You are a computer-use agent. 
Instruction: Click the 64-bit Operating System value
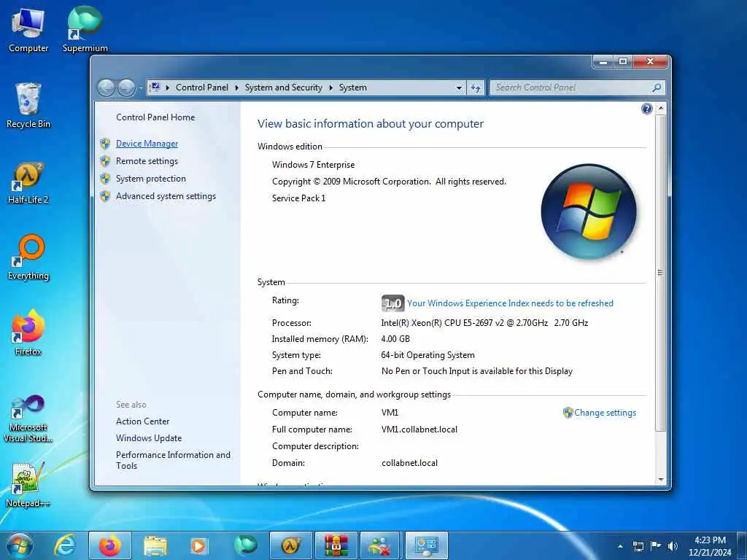tap(427, 355)
